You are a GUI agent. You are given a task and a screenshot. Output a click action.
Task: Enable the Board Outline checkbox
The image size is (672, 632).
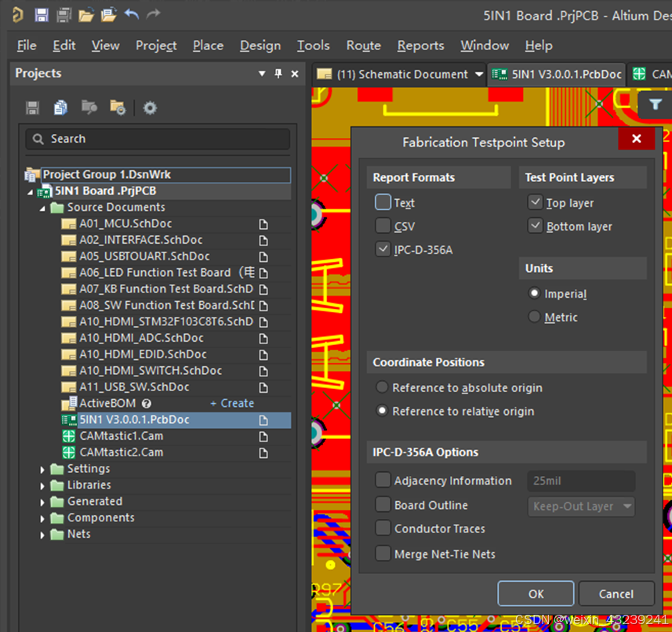tap(383, 504)
